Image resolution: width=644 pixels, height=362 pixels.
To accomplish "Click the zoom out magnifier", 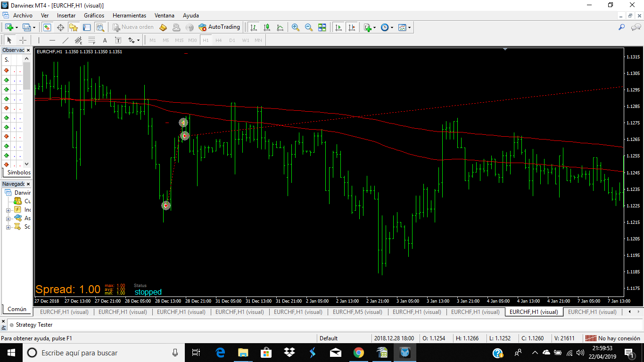I will click(309, 27).
